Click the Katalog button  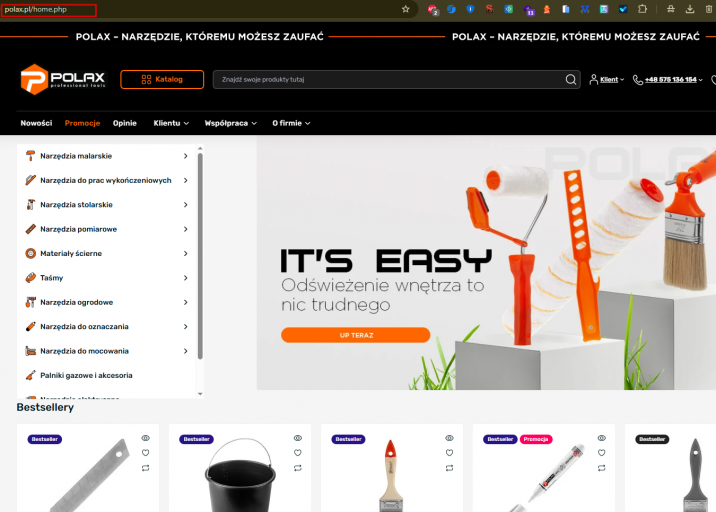point(162,79)
